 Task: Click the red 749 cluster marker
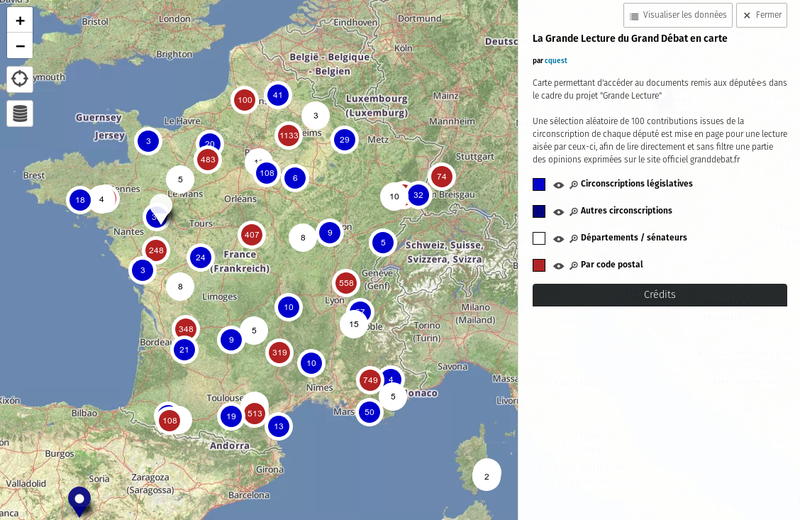370,380
